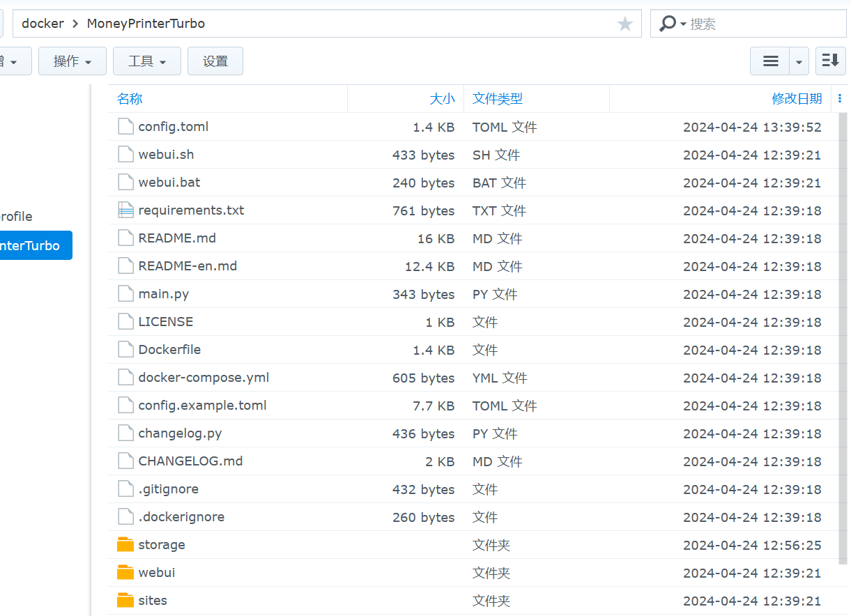851x616 pixels.
Task: Click the file icon beside .dockerignore
Action: click(x=125, y=517)
